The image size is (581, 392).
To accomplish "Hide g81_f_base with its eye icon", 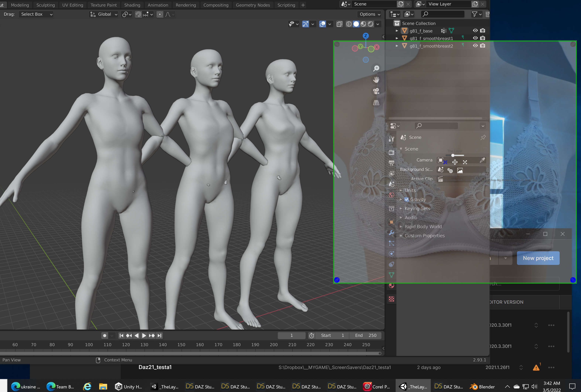I will [475, 30].
